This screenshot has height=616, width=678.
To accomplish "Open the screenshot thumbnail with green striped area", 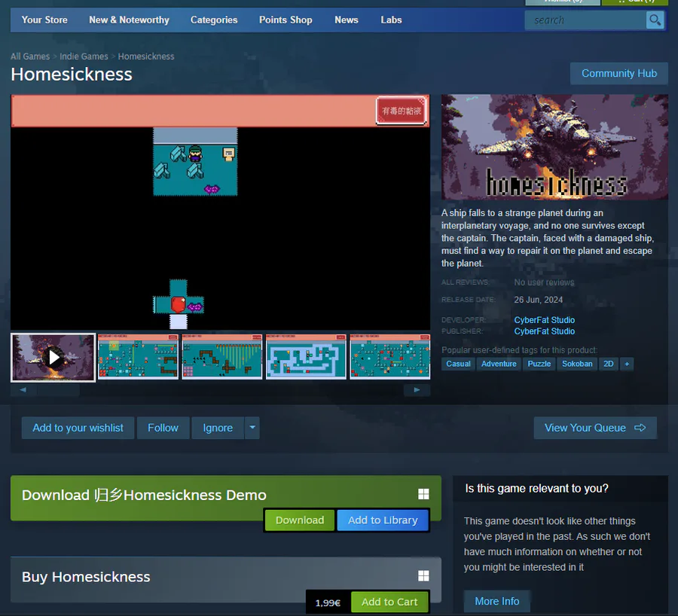I will (222, 357).
